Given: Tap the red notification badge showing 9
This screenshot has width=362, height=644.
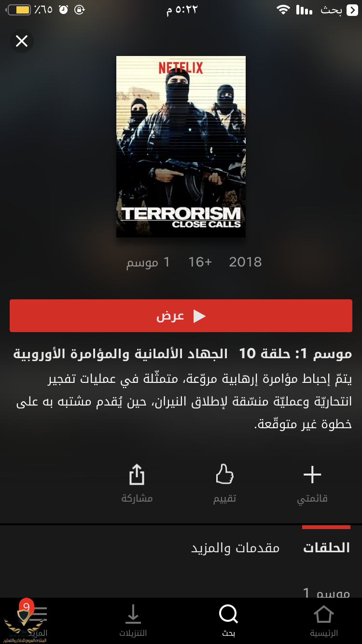Looking at the screenshot, I should tap(26, 606).
